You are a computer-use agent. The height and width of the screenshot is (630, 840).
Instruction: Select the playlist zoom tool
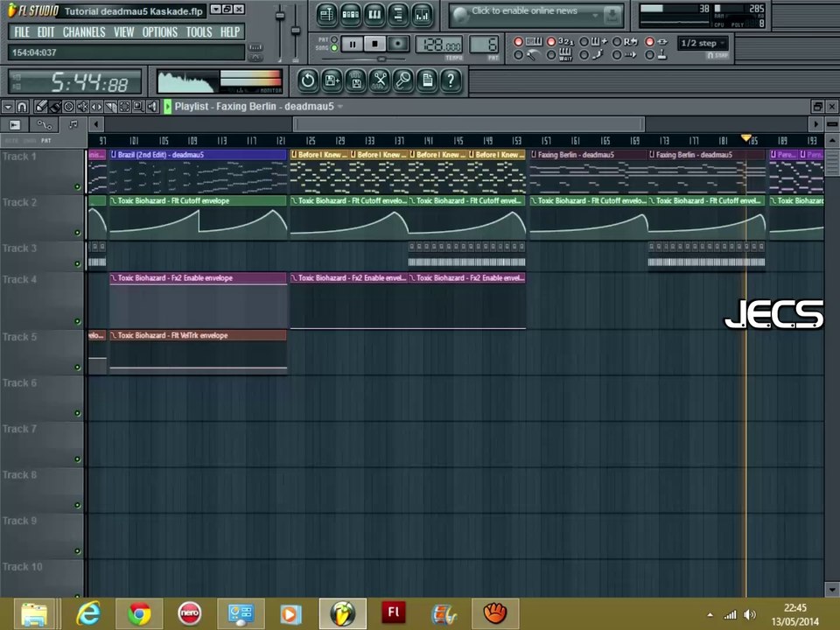tap(138, 107)
